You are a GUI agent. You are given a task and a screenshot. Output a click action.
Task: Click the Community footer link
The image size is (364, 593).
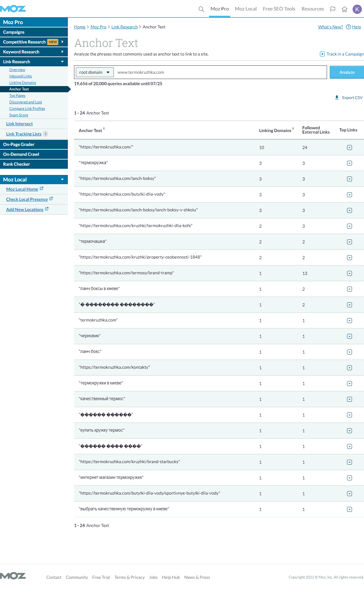[77, 577]
